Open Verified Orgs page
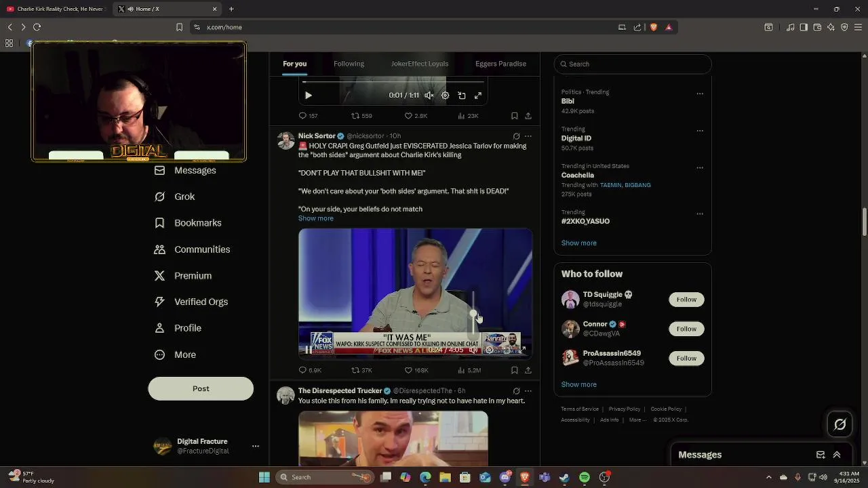 [191, 302]
